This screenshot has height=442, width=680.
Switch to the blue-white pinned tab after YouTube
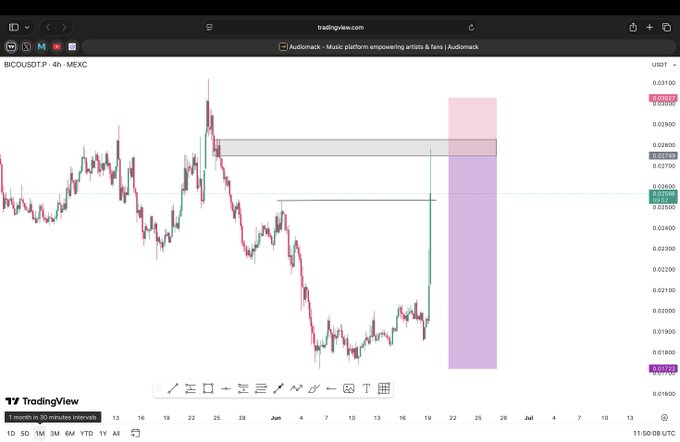[x=72, y=46]
